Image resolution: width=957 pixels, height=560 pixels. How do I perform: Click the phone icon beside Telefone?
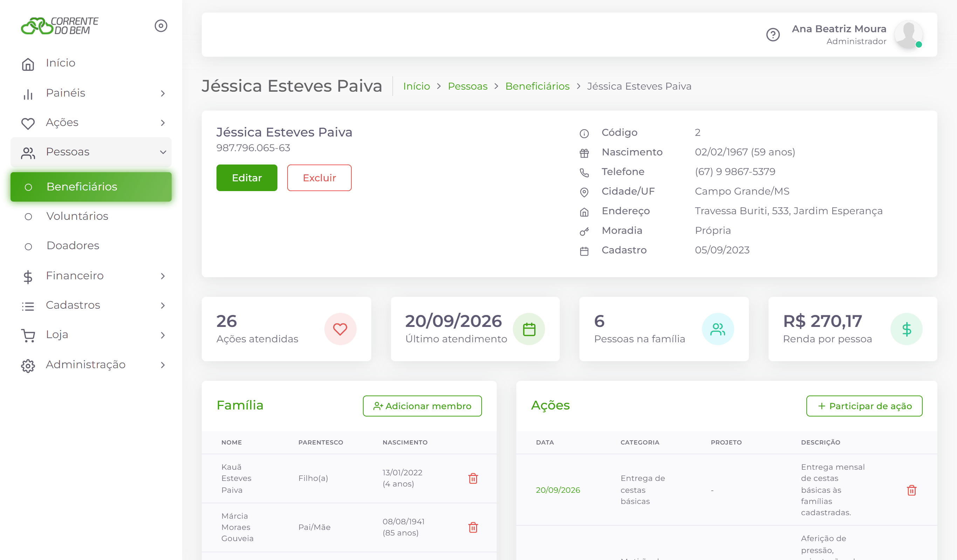coord(584,173)
